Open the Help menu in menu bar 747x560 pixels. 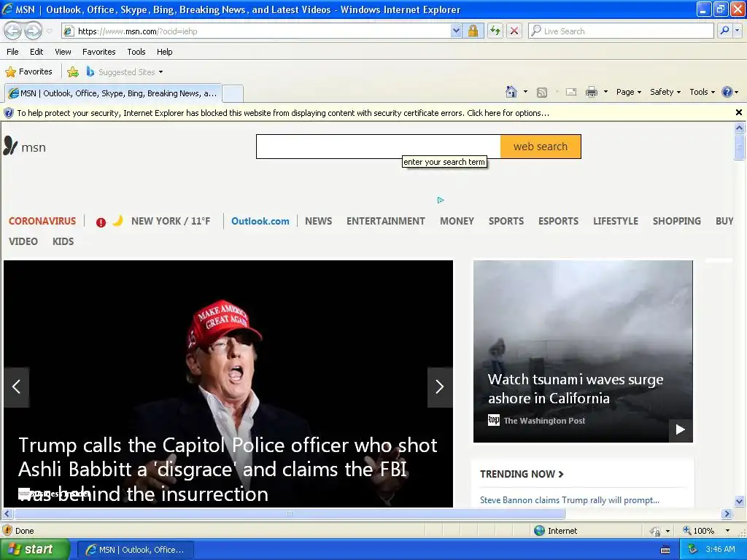[x=164, y=52]
